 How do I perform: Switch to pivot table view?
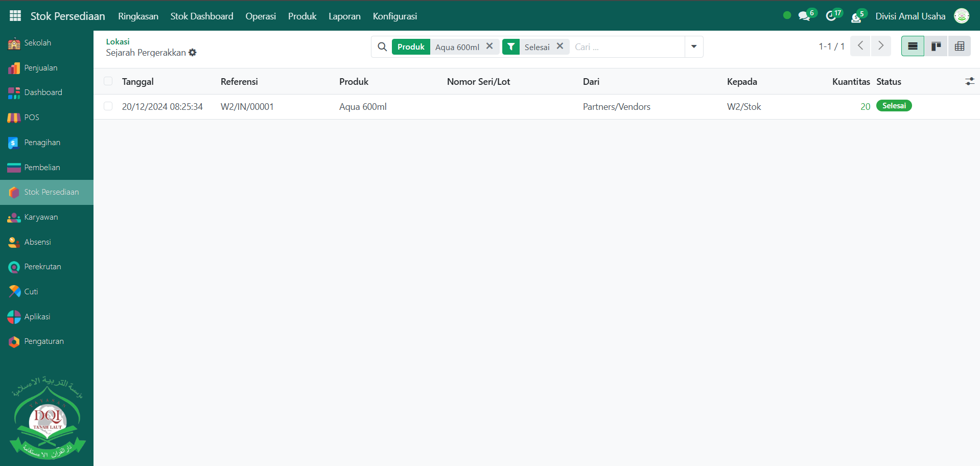pyautogui.click(x=959, y=46)
